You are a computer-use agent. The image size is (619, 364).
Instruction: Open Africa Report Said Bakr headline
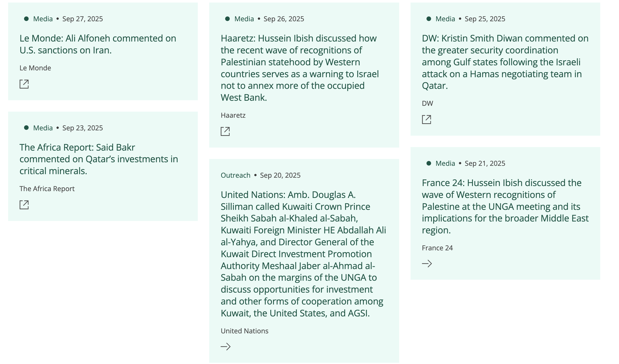coord(99,159)
